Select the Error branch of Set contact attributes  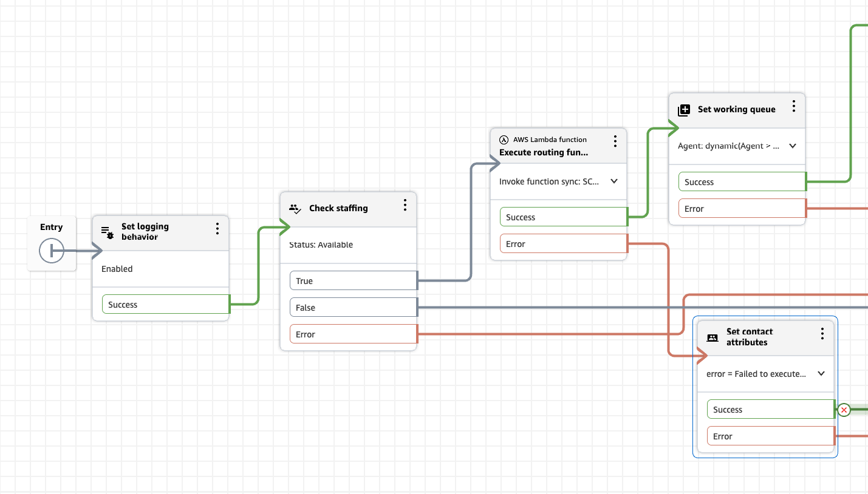(771, 436)
